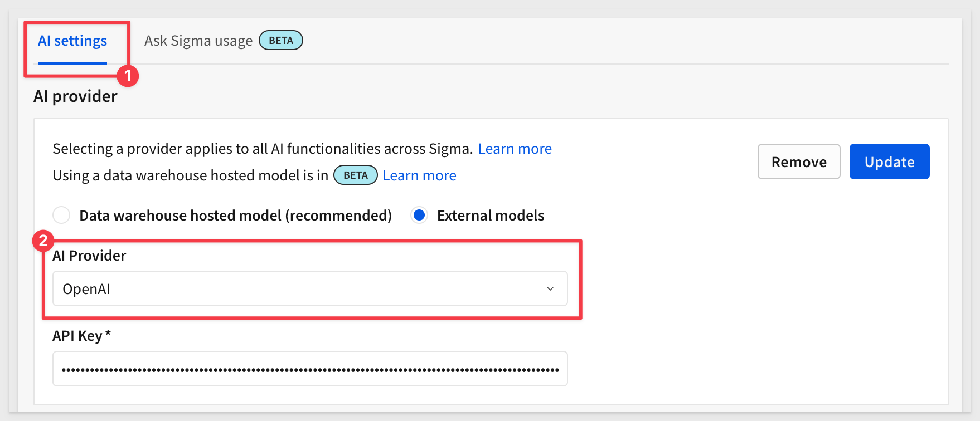Click the red step 2 annotation marker
980x421 pixels.
coord(43,242)
